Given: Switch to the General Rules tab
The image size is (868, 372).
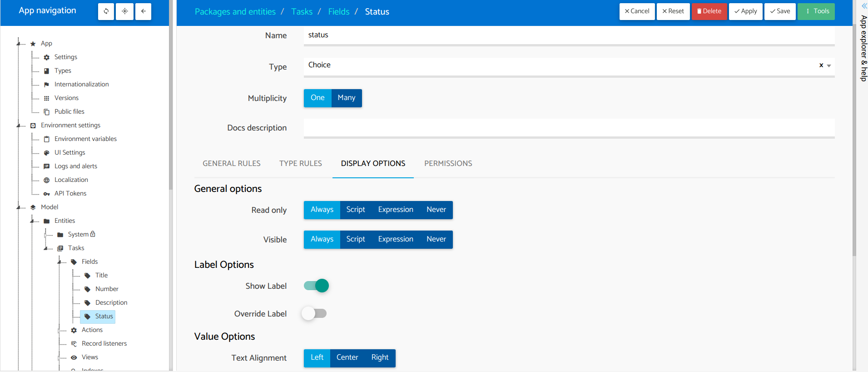Looking at the screenshot, I should click(x=232, y=163).
